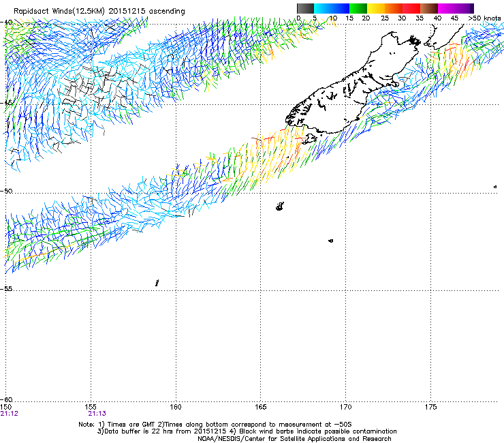Click the Campbell Island outline near 169 longitude

click(x=331, y=241)
